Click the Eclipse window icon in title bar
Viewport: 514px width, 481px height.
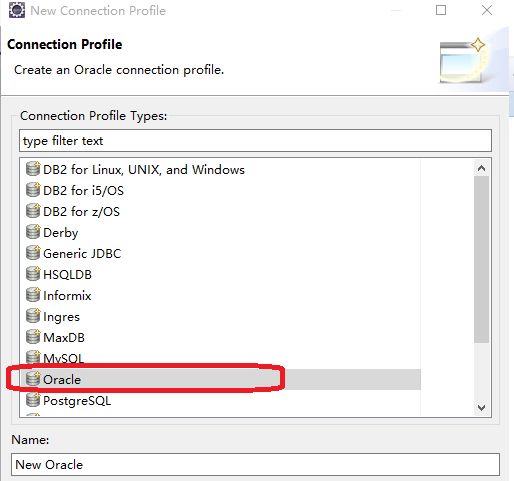point(17,10)
